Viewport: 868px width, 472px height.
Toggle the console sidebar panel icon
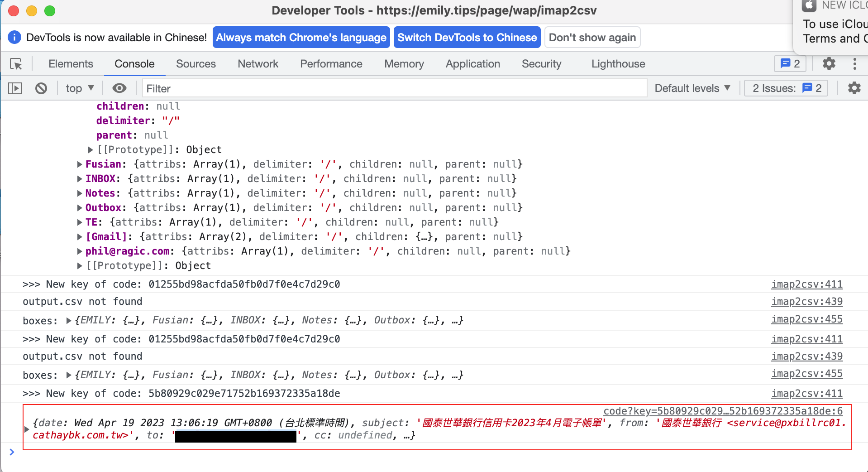15,88
